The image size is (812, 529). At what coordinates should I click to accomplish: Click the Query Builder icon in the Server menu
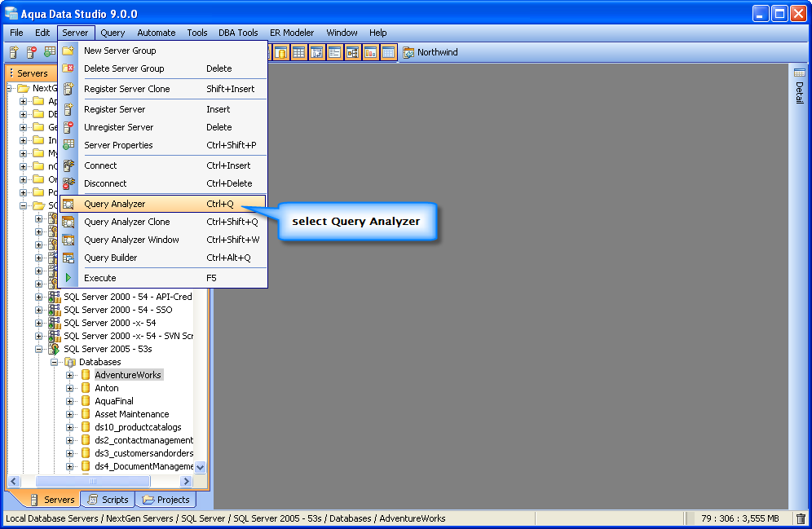(68, 258)
